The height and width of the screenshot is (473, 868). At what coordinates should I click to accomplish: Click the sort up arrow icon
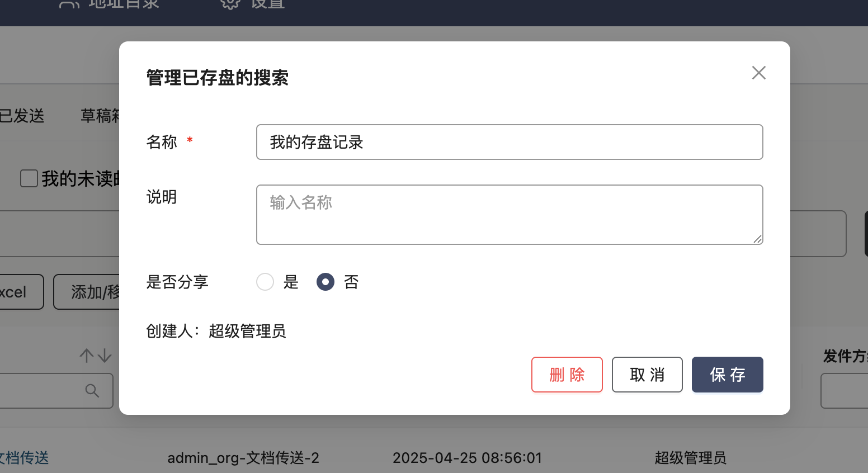(x=86, y=356)
